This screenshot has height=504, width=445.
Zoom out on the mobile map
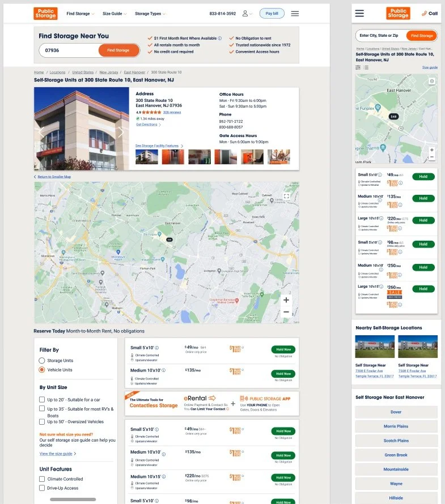click(432, 157)
